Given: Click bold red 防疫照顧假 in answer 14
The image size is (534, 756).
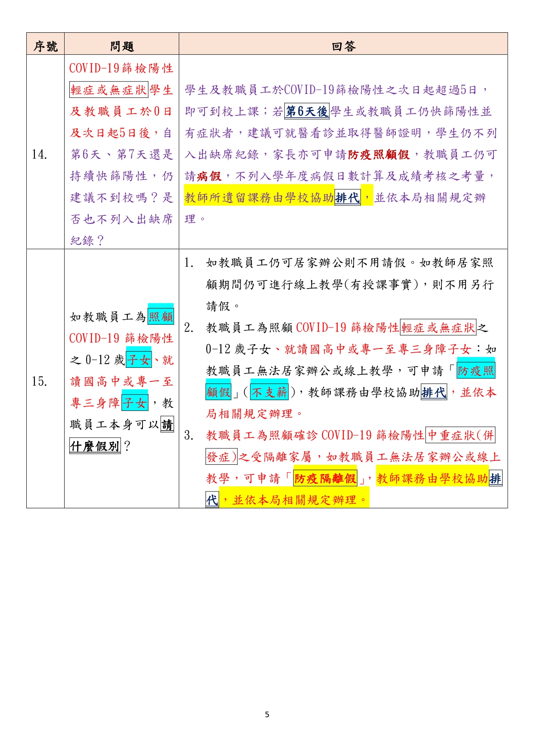Looking at the screenshot, I should point(379,155).
